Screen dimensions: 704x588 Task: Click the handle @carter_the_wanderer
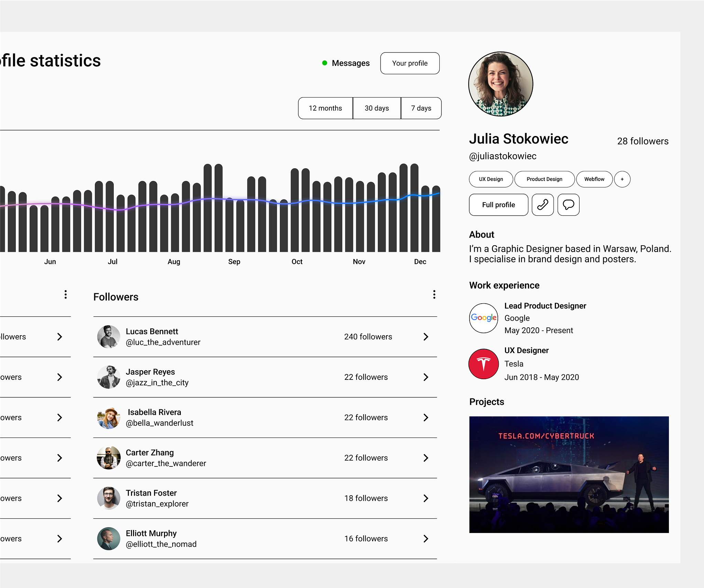(x=166, y=463)
